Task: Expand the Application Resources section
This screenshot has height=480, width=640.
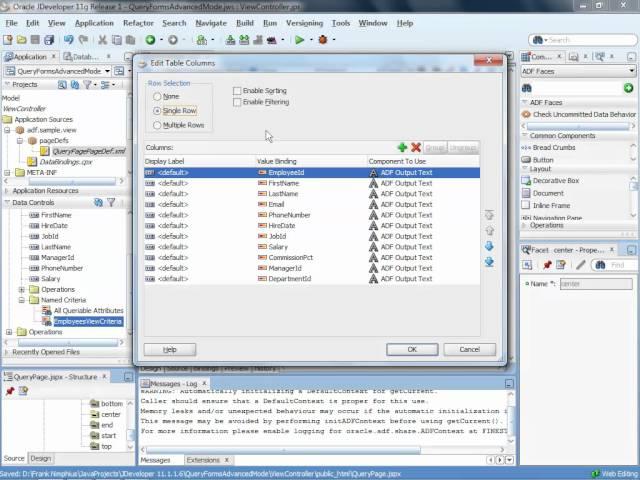Action: (x=6, y=191)
